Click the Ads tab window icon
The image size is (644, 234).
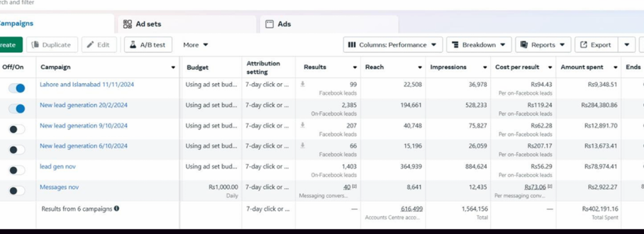tap(269, 25)
